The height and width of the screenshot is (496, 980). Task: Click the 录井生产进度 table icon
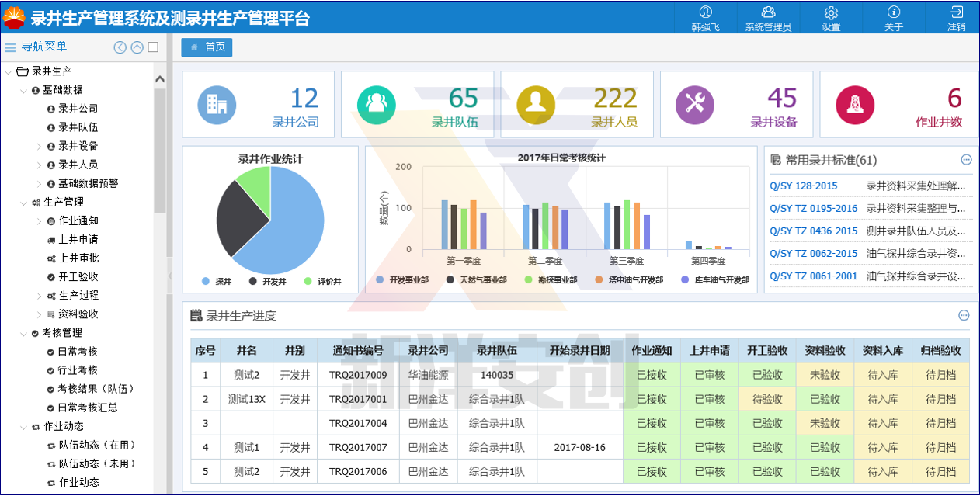(x=196, y=316)
